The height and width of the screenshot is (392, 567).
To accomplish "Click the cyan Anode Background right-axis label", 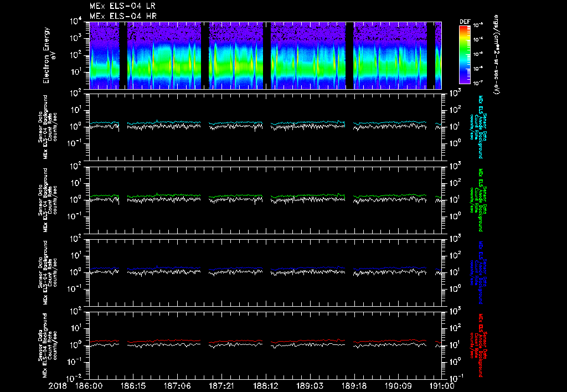I will tap(478, 127).
